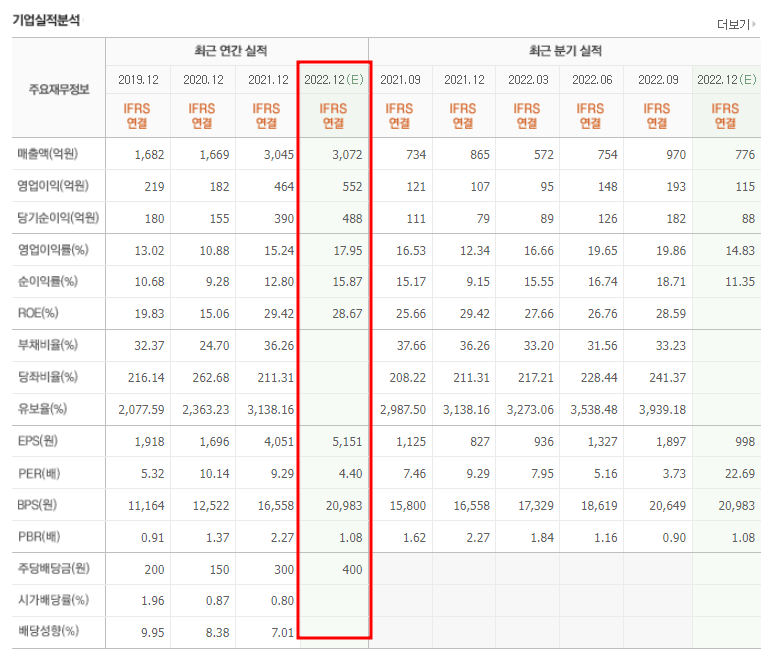
Task: Select the 2022.06 column header
Action: pos(592,80)
